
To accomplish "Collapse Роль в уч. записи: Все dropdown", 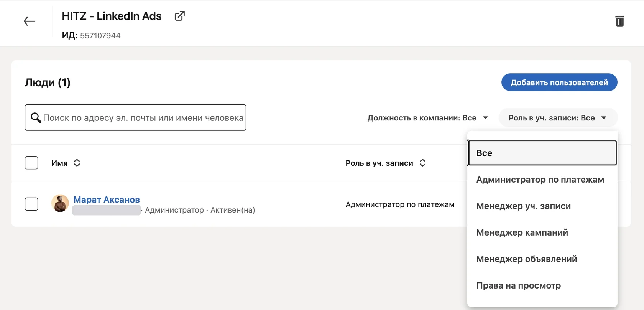I will click(558, 118).
